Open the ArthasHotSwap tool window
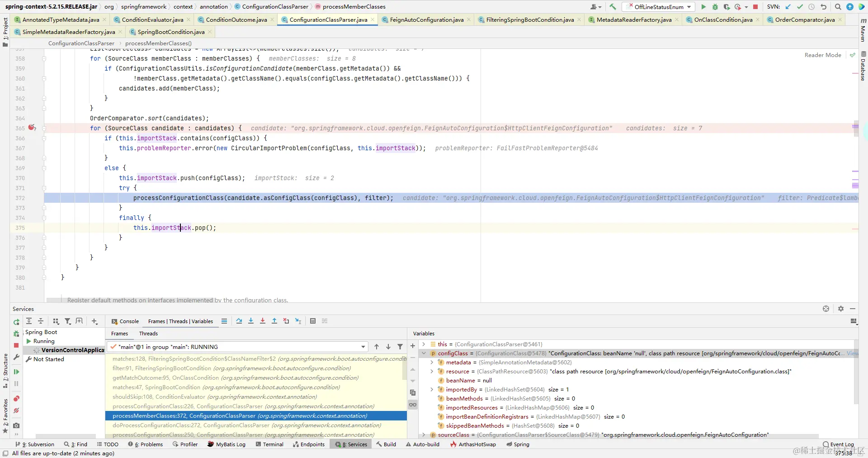Viewport: 868px width, 458px height. point(473,444)
